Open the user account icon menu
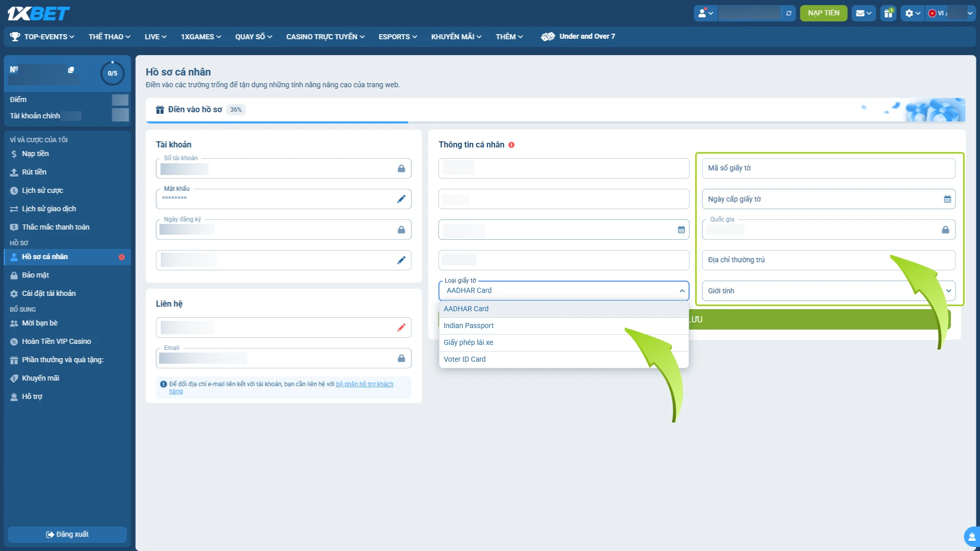Viewport: 980px width, 551px height. pos(705,13)
